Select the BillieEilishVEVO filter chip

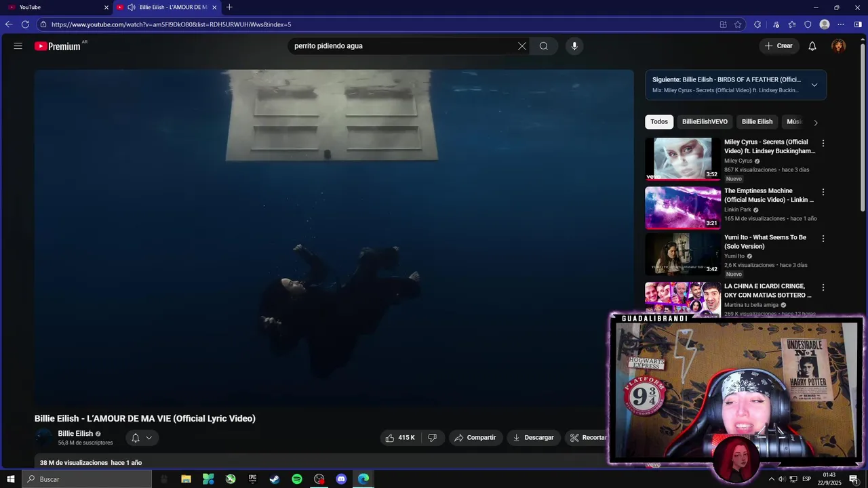[x=705, y=122]
